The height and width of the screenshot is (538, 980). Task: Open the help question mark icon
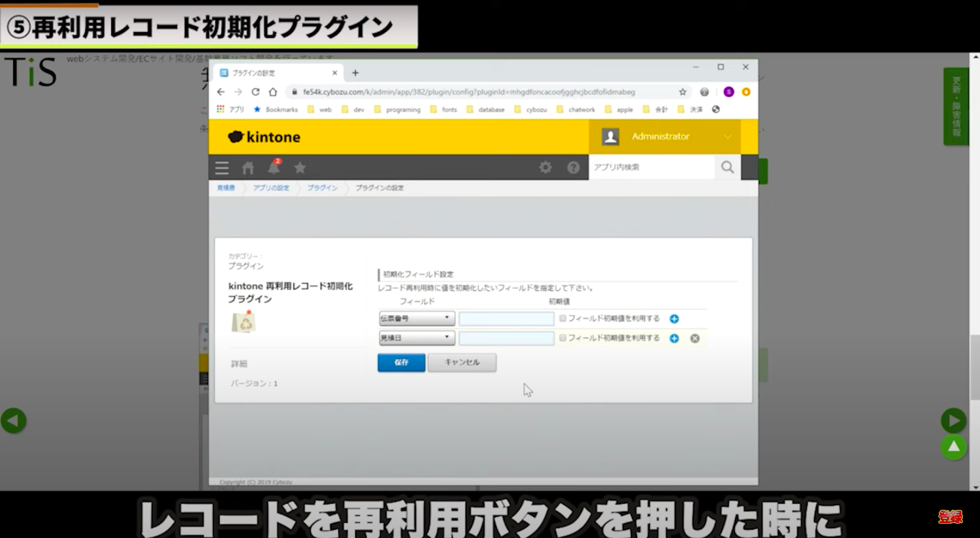574,168
